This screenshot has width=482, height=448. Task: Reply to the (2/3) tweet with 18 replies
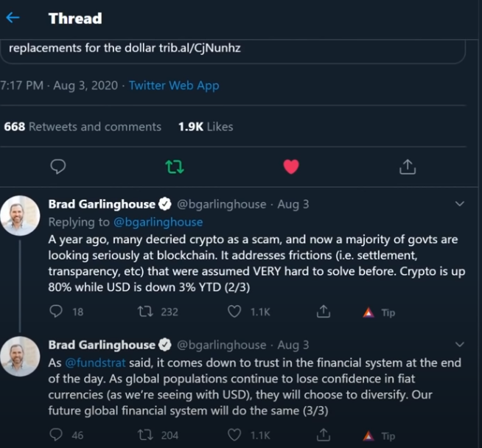pos(57,312)
